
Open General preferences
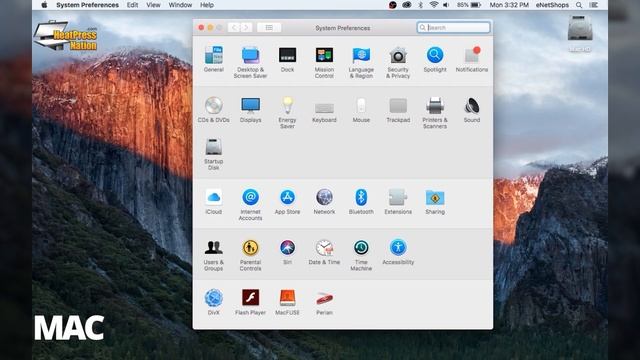[213, 60]
